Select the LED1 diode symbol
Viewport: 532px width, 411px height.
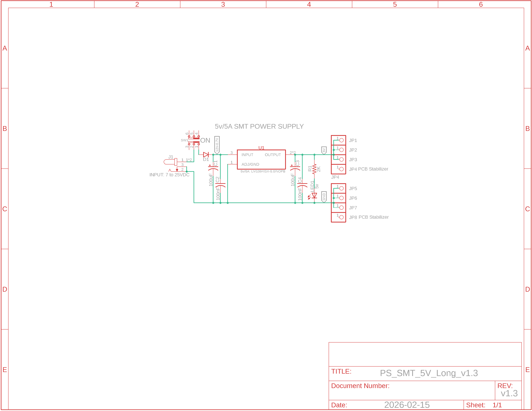pyautogui.click(x=314, y=195)
